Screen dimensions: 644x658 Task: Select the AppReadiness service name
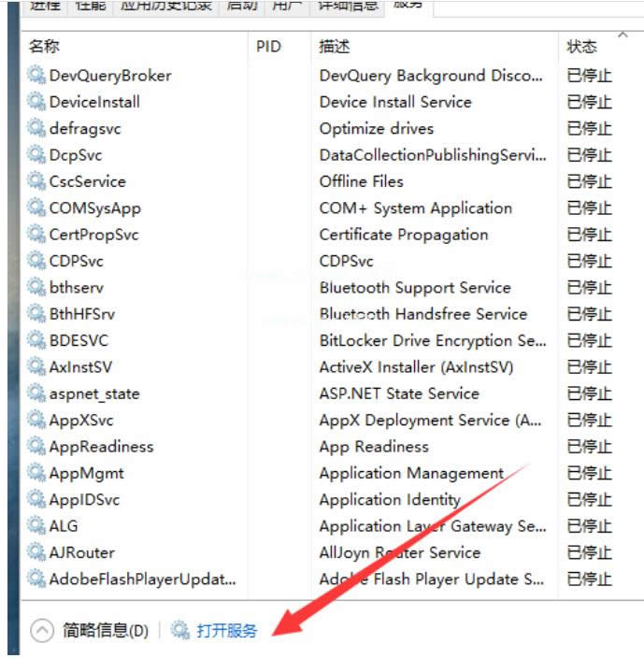(101, 447)
